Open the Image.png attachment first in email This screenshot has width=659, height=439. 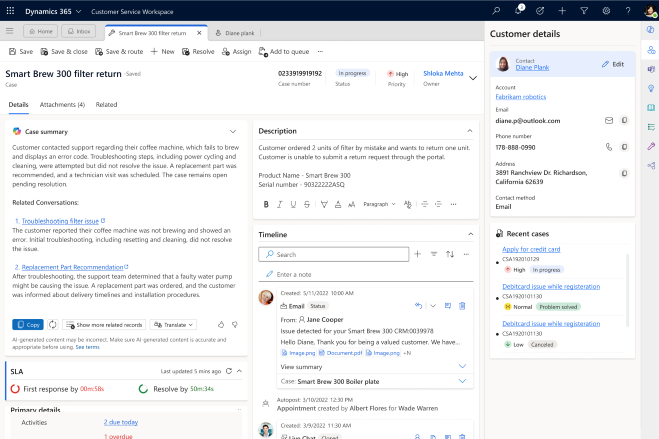tap(298, 353)
